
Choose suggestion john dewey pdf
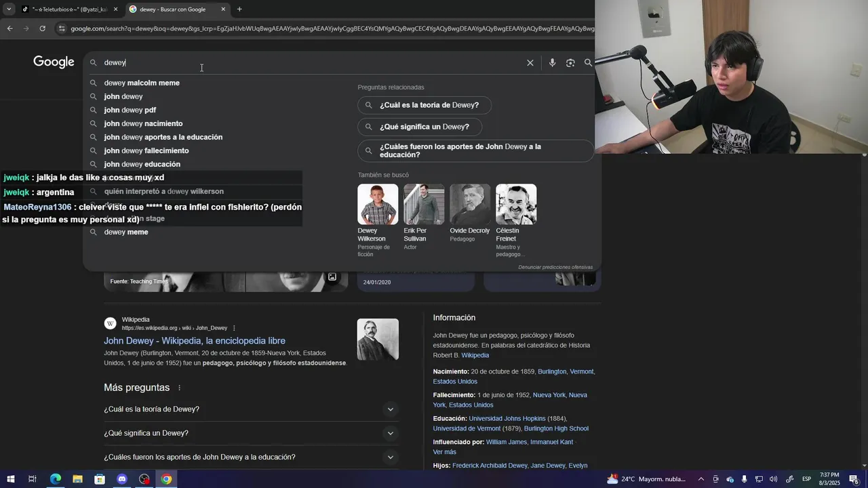pos(130,110)
